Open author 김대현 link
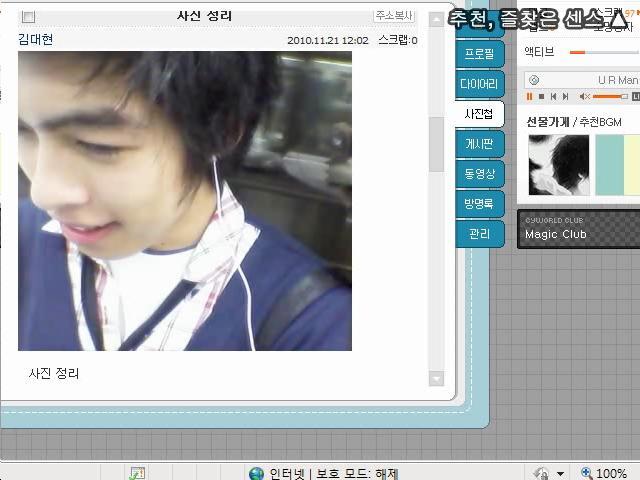The width and height of the screenshot is (640, 480). 36,39
